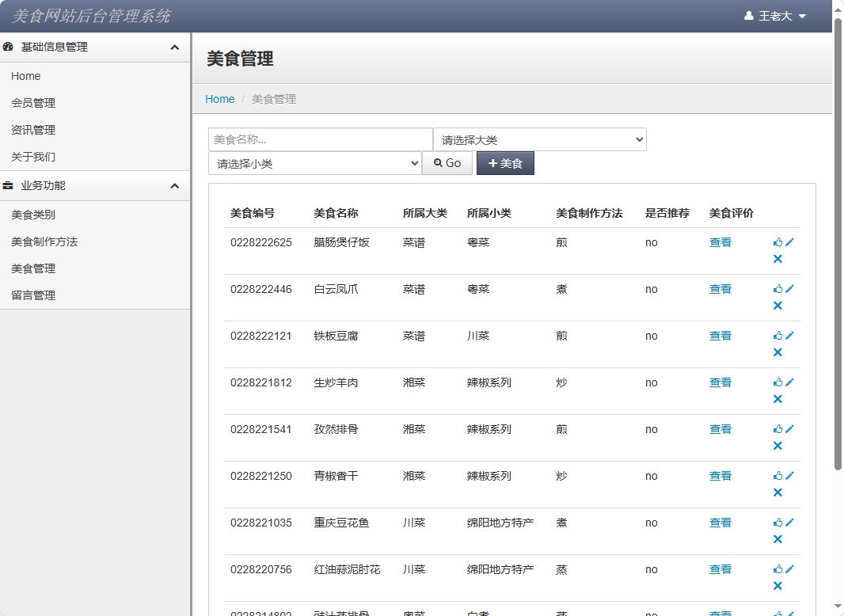Select 美食制作方法 in the sidebar

tap(44, 241)
